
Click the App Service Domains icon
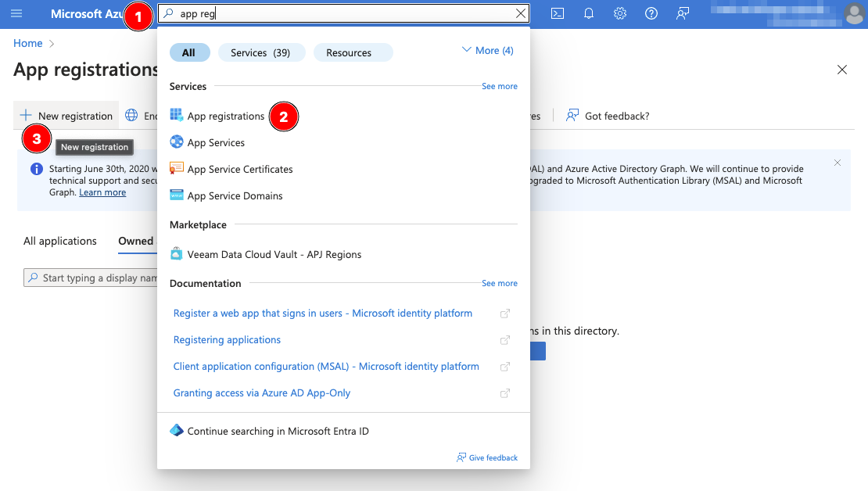(x=177, y=195)
